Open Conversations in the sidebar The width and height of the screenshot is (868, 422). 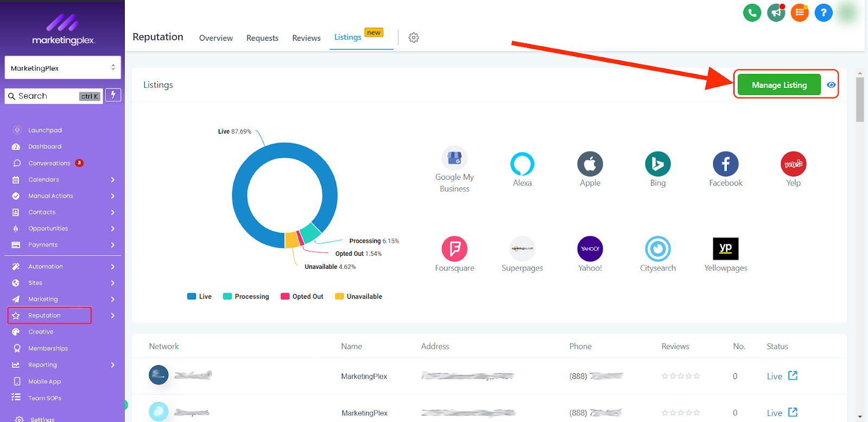click(49, 163)
